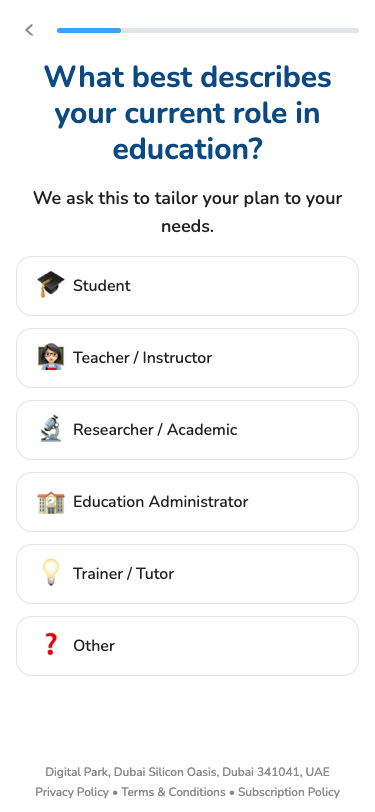Open the Terms & Conditions link
This screenshot has height=812, width=375.
tap(174, 792)
